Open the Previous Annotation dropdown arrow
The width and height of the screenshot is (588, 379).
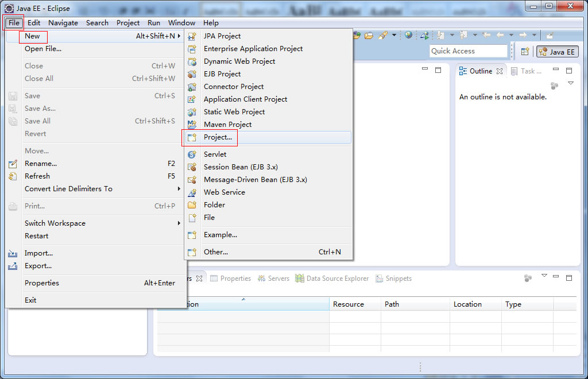[x=475, y=35]
